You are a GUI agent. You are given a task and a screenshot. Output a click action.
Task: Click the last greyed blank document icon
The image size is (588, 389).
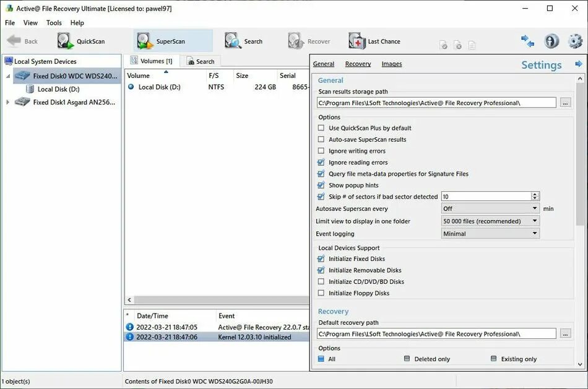[x=472, y=45]
